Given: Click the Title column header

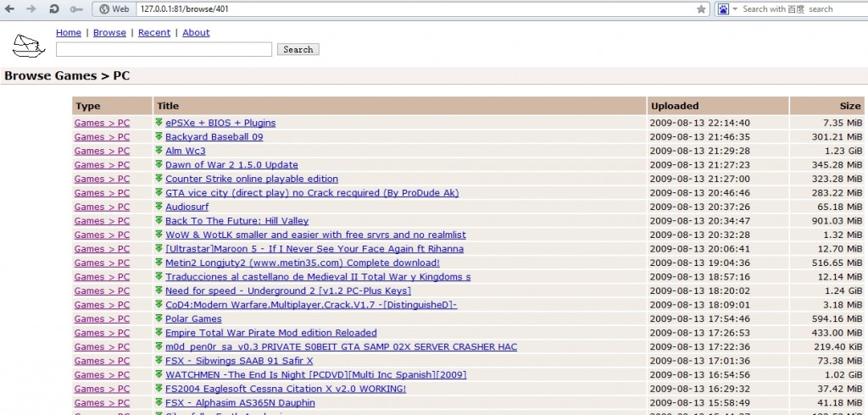Looking at the screenshot, I should point(400,106).
